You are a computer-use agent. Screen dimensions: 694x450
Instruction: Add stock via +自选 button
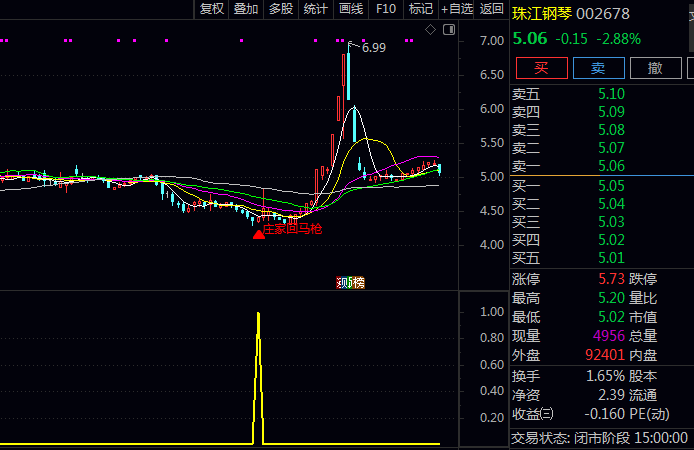point(457,9)
